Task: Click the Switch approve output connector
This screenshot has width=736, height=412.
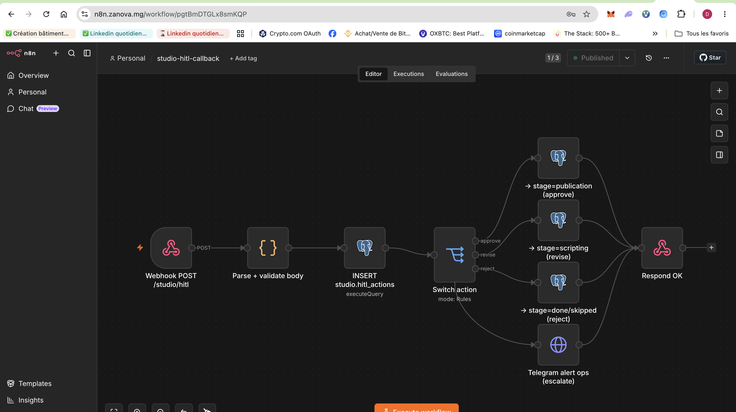Action: (475, 241)
